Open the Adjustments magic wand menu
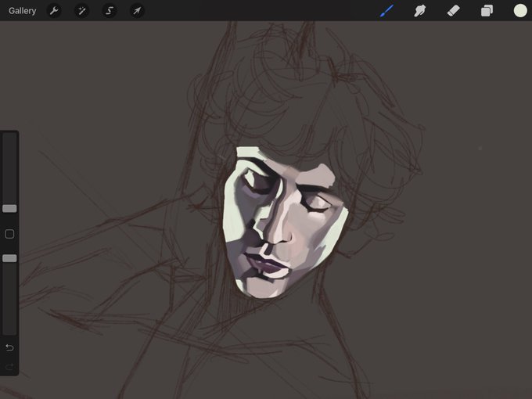This screenshot has width=532, height=399. pyautogui.click(x=82, y=11)
